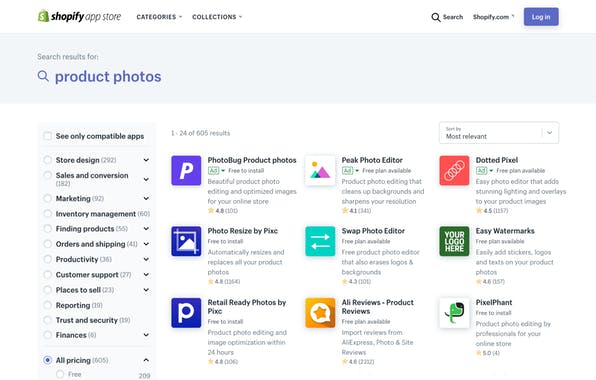Open Ali Reviews app icon
This screenshot has width=596, height=380.
pyautogui.click(x=320, y=313)
